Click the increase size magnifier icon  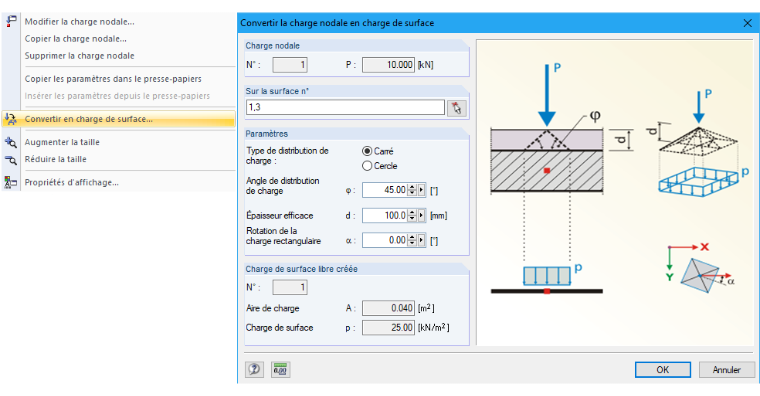pos(11,142)
